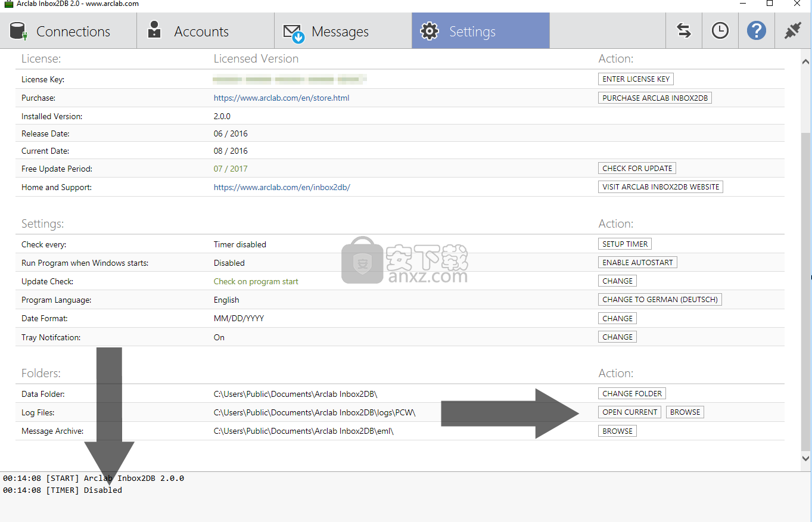Click the Current Date value 08 / 2016

[231, 151]
